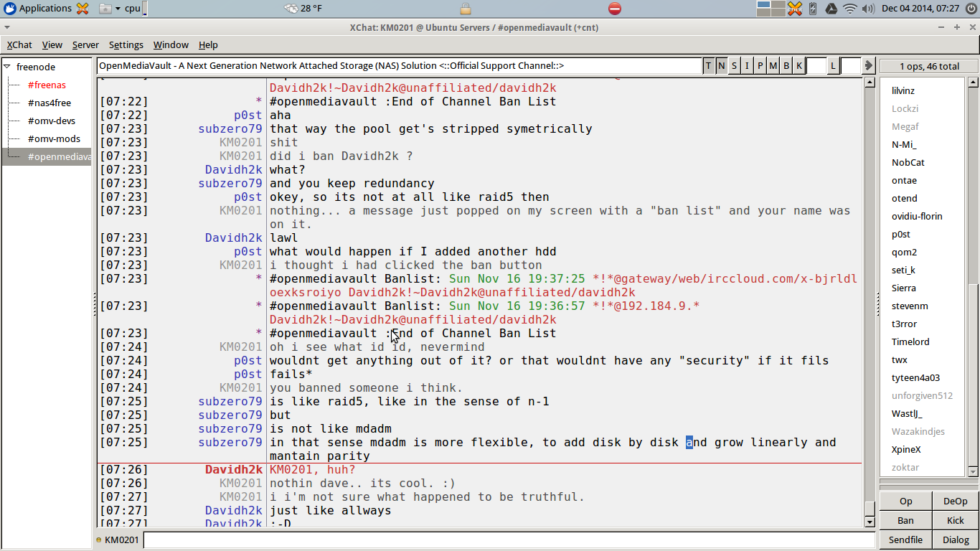Select user ovidiu-florin in user list

(x=917, y=216)
